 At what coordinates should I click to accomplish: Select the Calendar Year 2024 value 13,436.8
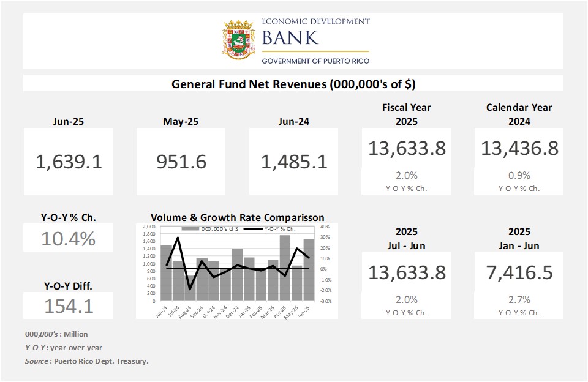tap(519, 148)
